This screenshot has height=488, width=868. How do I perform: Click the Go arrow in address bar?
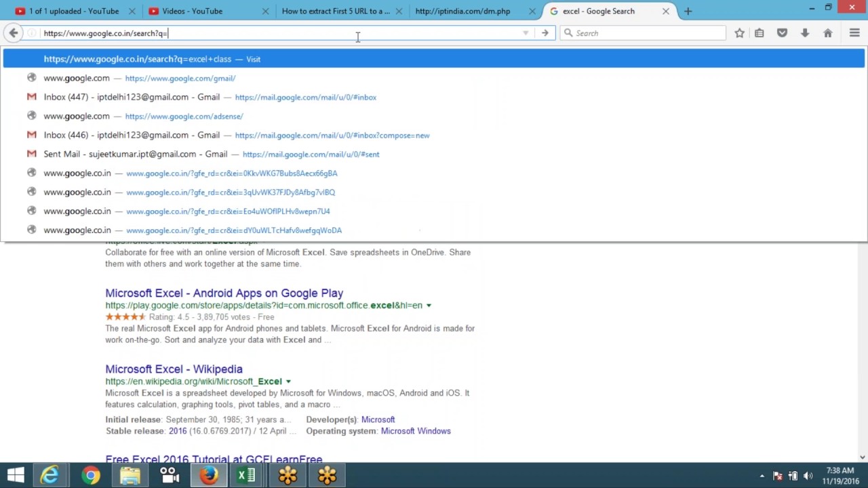tap(545, 33)
